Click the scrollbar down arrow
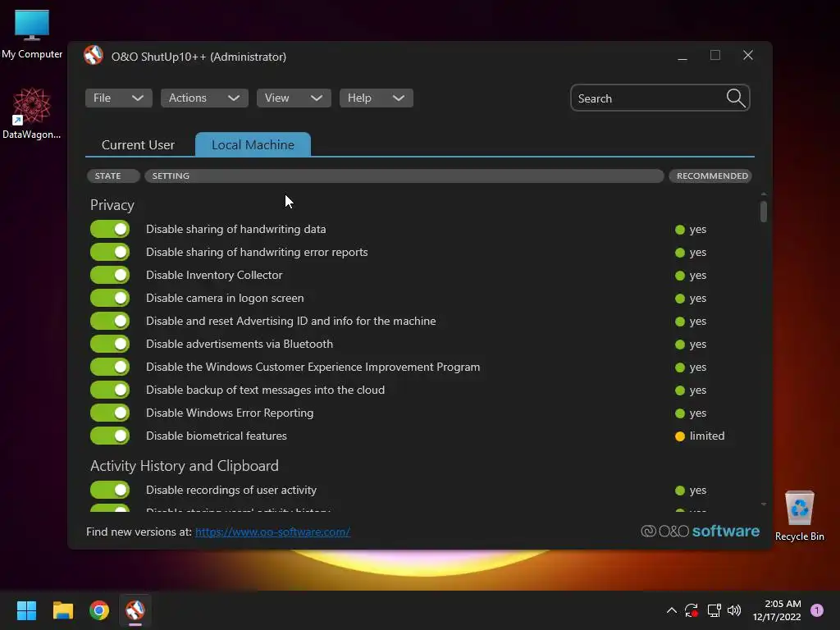This screenshot has width=840, height=630. tap(764, 504)
